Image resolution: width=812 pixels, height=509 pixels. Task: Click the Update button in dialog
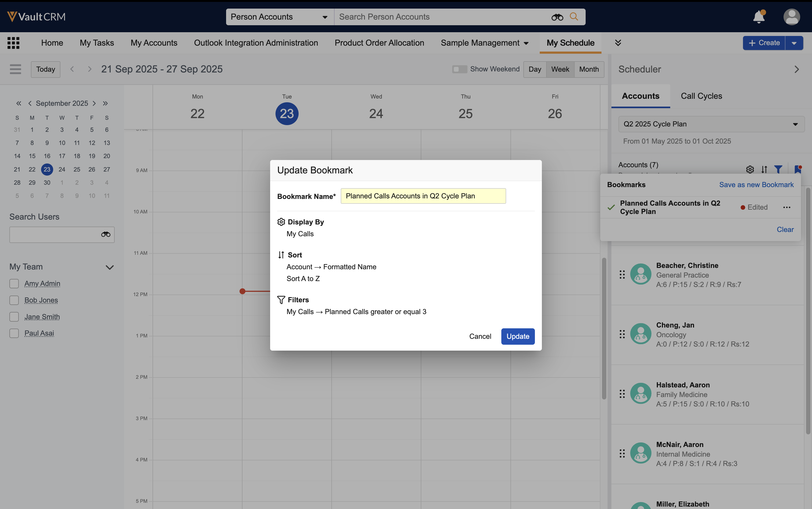coord(517,336)
